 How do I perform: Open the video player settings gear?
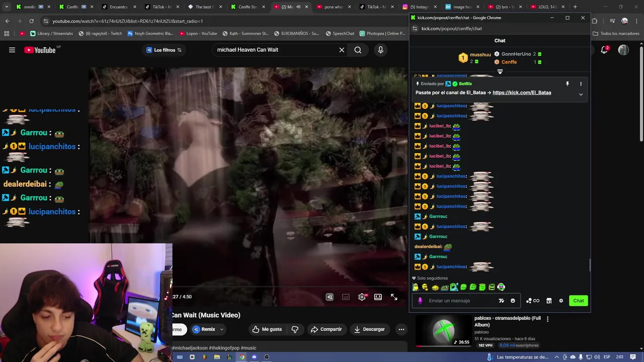pyautogui.click(x=362, y=297)
